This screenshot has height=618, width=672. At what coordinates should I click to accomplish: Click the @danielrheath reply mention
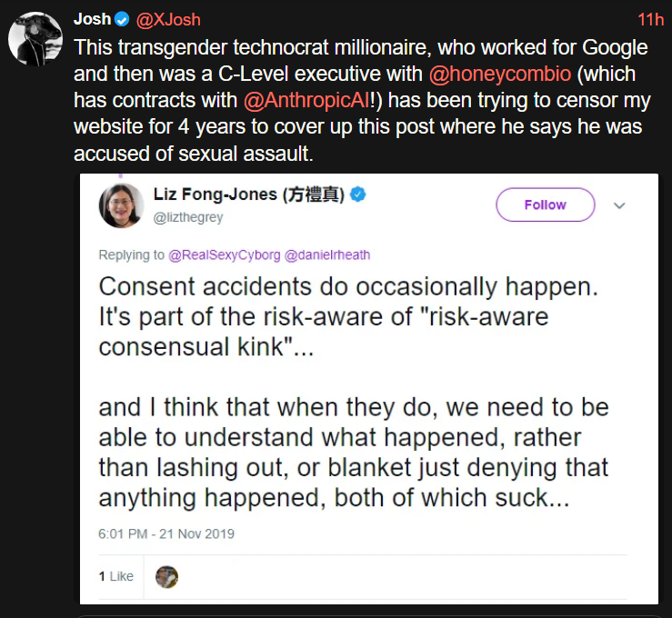[327, 255]
